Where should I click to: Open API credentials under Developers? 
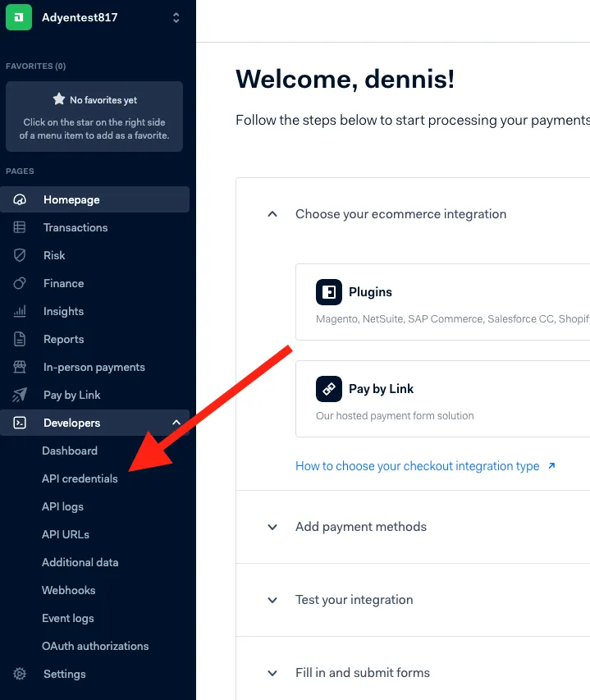80,478
